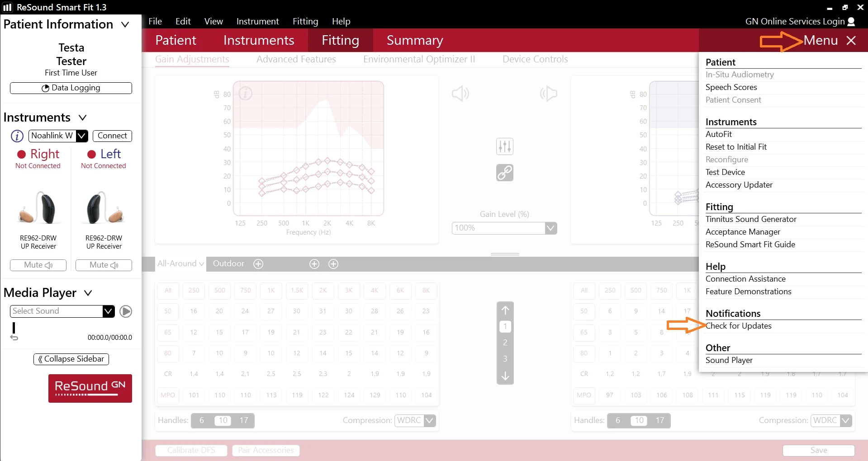
Task: Open the gain adjustment sliders icon
Action: tap(505, 146)
